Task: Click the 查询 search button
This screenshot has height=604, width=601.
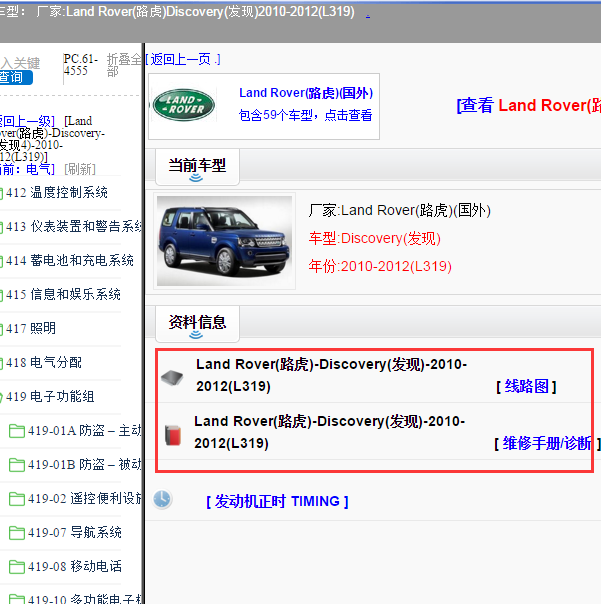Action: [15, 77]
